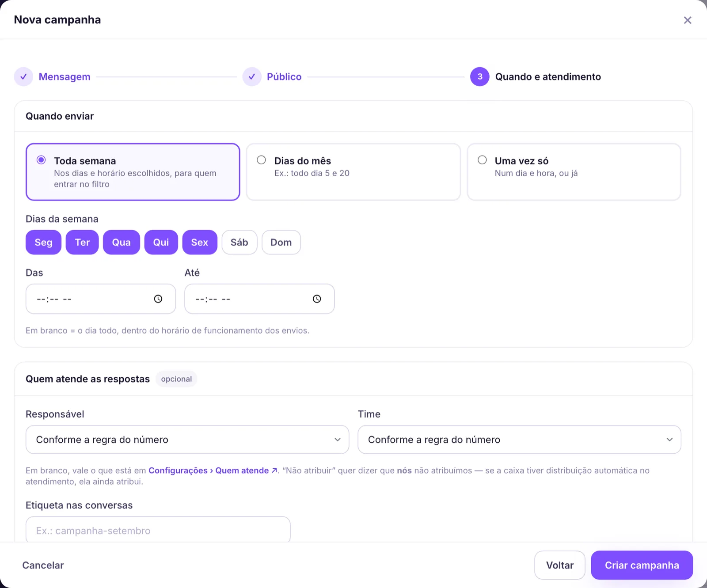
Task: Toggle the Sex weekday chip
Action: click(200, 242)
